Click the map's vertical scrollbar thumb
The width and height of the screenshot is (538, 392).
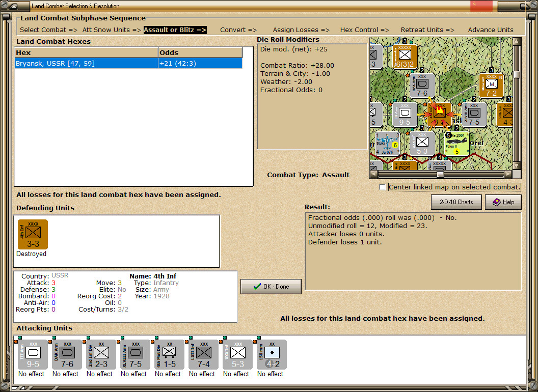tap(517, 75)
